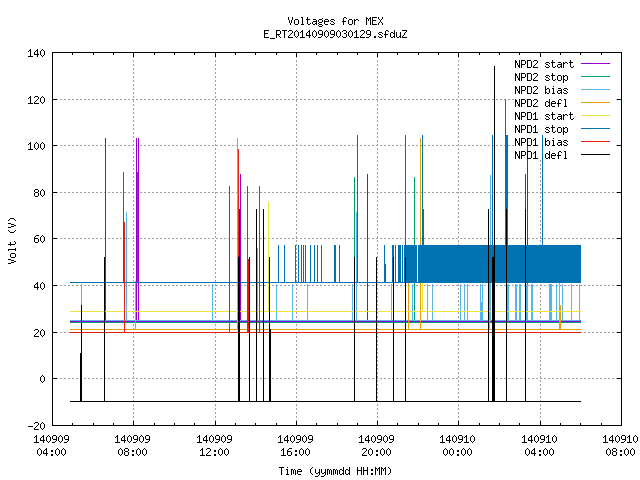The width and height of the screenshot is (640, 480).
Task: Click the y-axis tick value 40
Action: coord(39,286)
